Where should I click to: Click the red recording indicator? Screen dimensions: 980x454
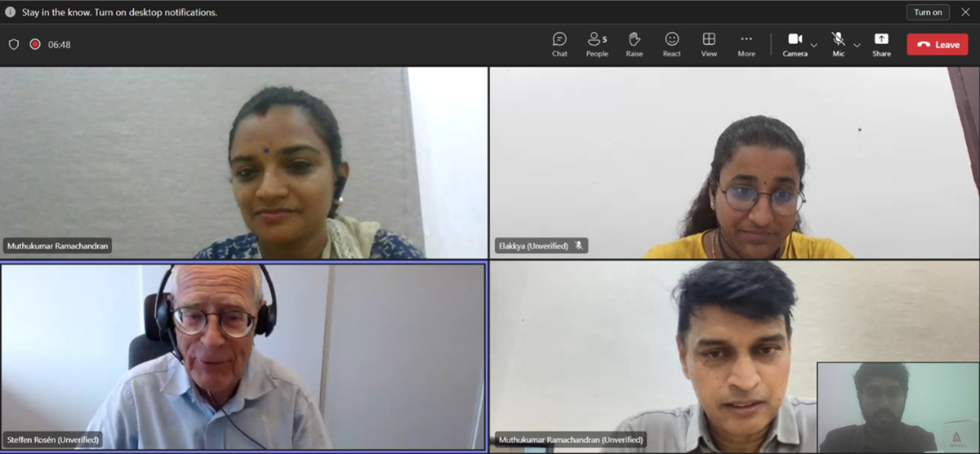[35, 44]
